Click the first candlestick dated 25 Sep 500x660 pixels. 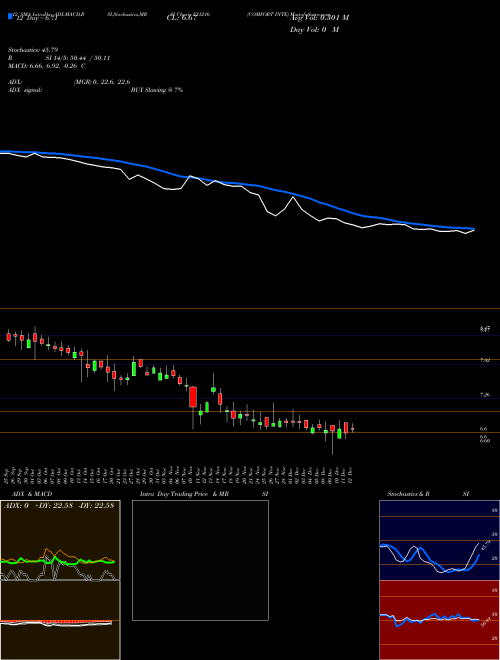click(8, 336)
